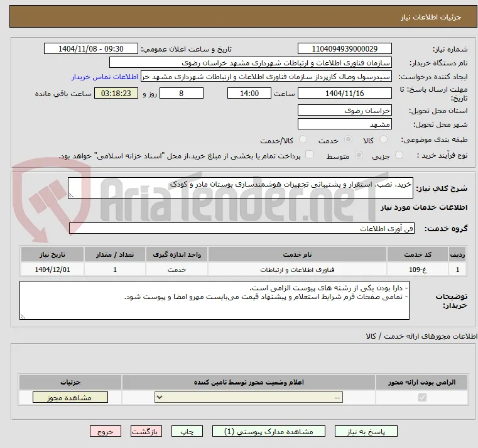The width and height of the screenshot is (478, 448).
Task: Click the buyer notes textarea resize handle
Action: tap(23, 316)
